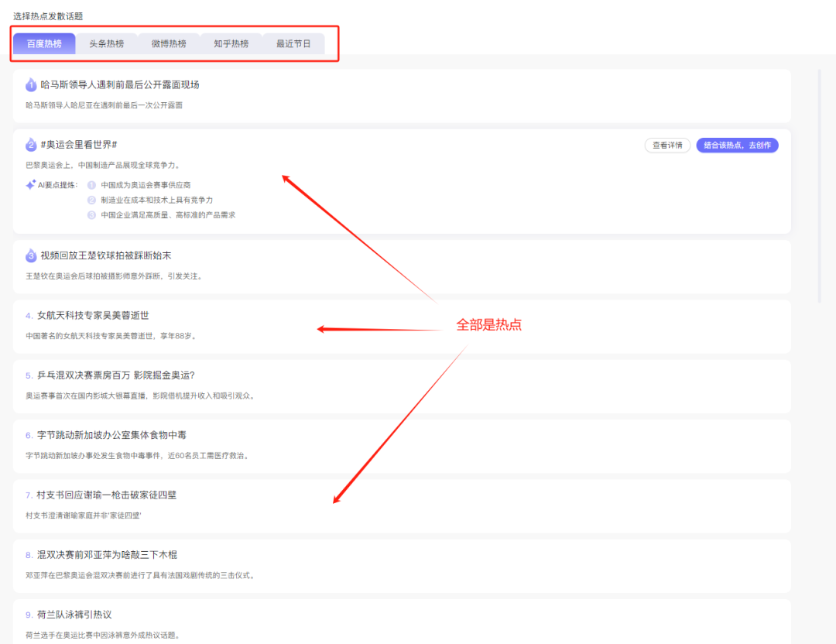Click the number 2 flame badge on #奥运会里看世界#
The height and width of the screenshot is (644, 836).
coord(30,143)
